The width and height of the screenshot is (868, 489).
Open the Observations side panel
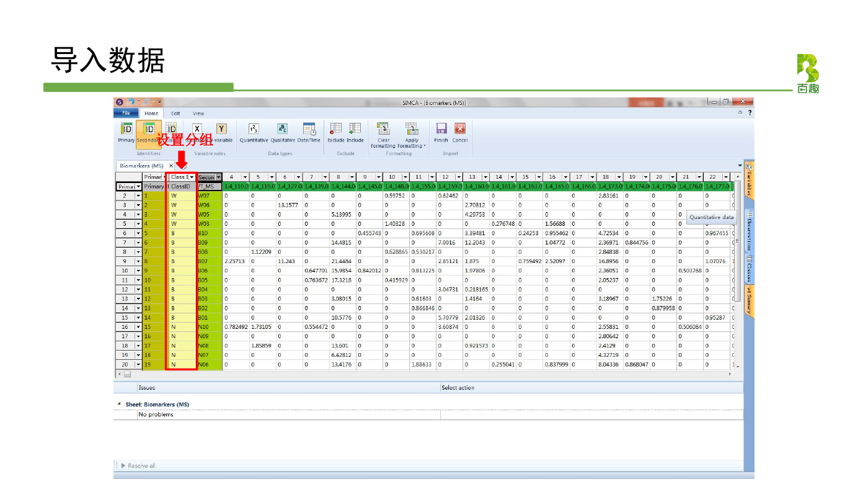[749, 230]
